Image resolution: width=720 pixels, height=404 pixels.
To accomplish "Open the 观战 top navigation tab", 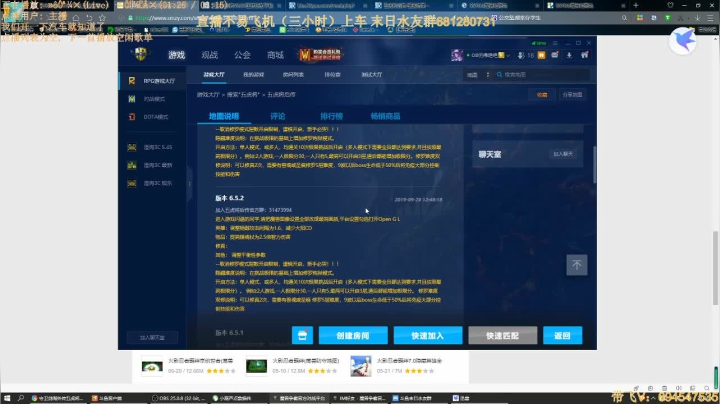I will [x=209, y=55].
